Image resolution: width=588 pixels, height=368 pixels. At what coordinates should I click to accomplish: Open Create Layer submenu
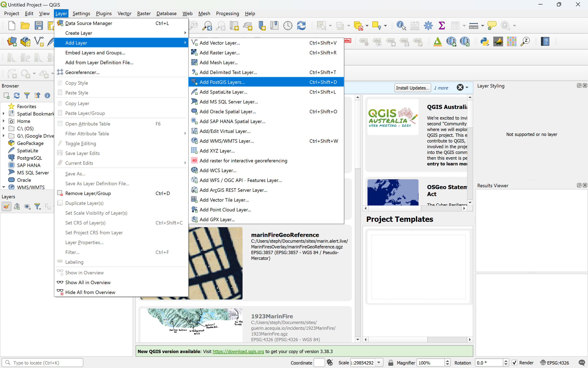[121, 33]
